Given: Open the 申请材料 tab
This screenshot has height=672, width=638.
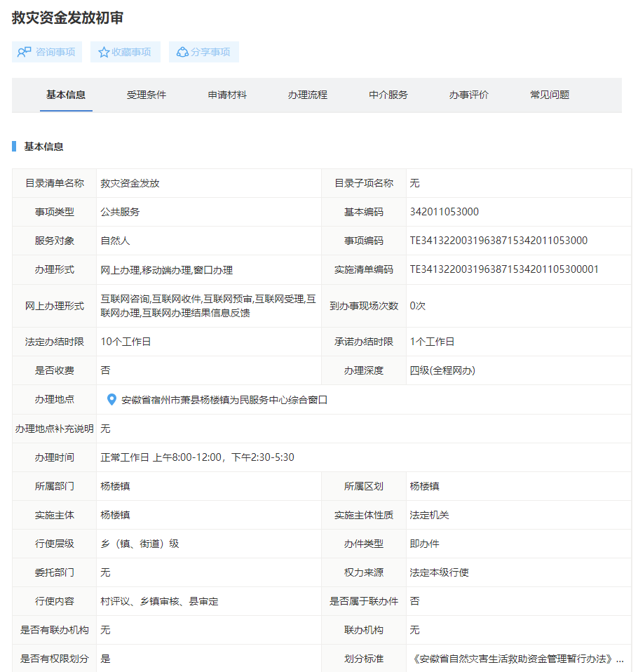Looking at the screenshot, I should pyautogui.click(x=227, y=95).
